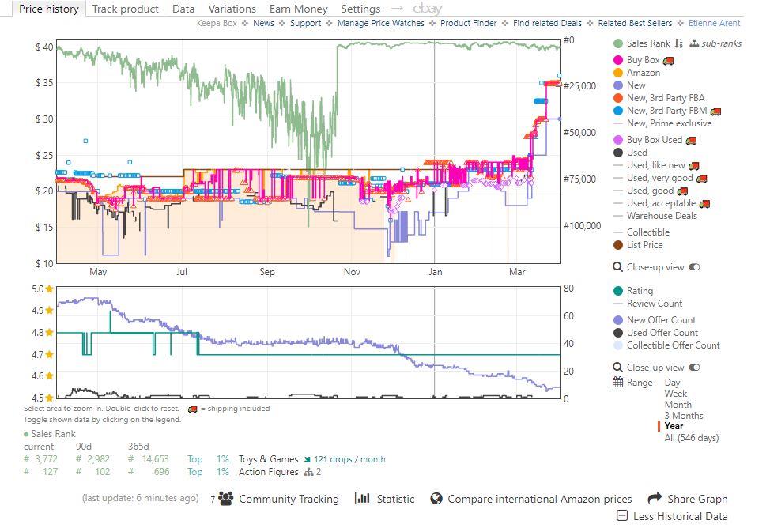Enable Collectible series
Viewport: 770px width, 532px height.
[x=641, y=232]
